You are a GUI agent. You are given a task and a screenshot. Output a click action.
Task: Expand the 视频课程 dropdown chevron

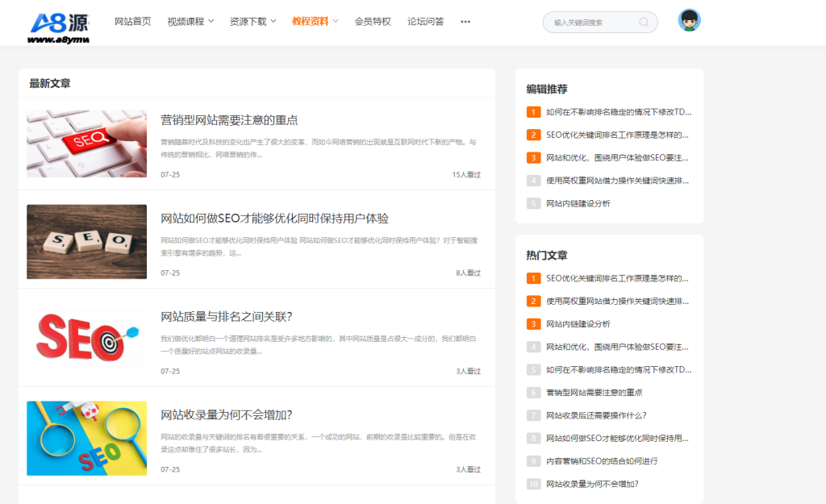[211, 21]
